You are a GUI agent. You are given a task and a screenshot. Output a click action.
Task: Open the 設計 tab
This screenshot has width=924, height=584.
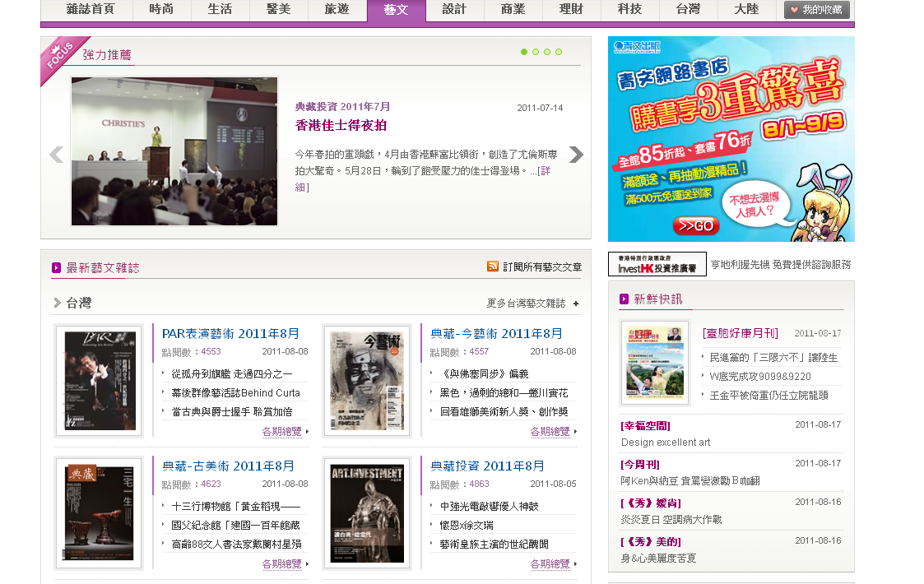(x=454, y=10)
